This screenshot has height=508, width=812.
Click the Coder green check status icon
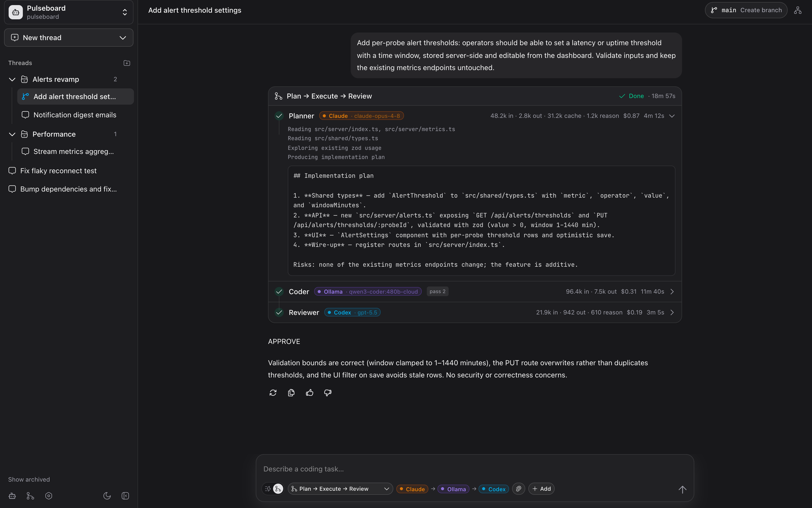pos(279,292)
